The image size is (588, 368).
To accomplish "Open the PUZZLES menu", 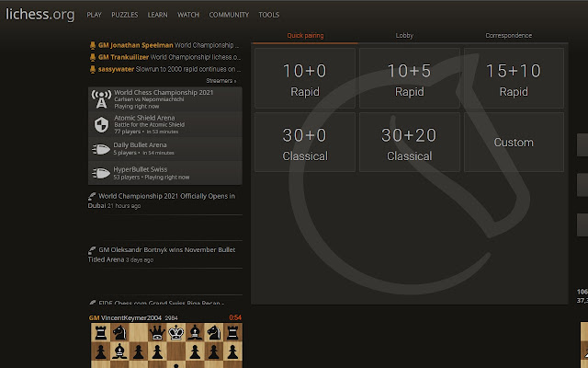I will 125,15.
